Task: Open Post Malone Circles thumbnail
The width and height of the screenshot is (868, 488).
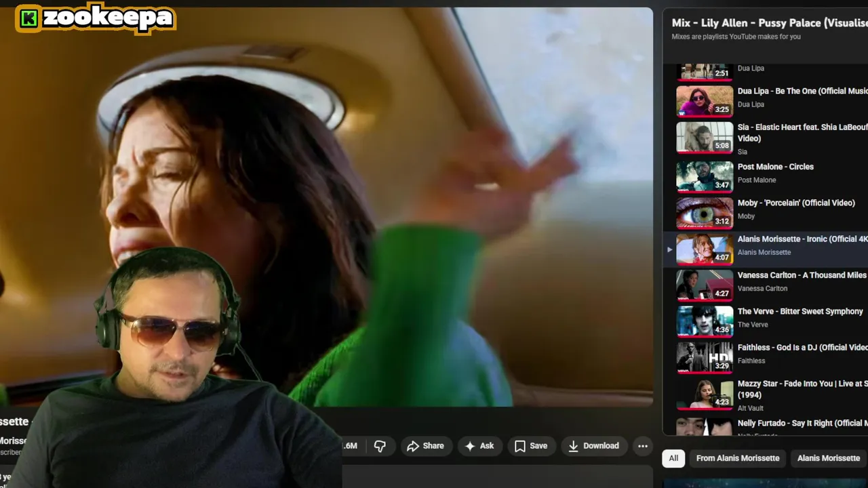Action: tap(705, 177)
